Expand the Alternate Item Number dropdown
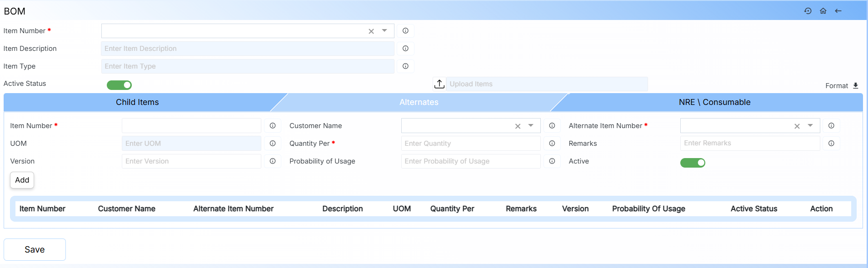 810,126
